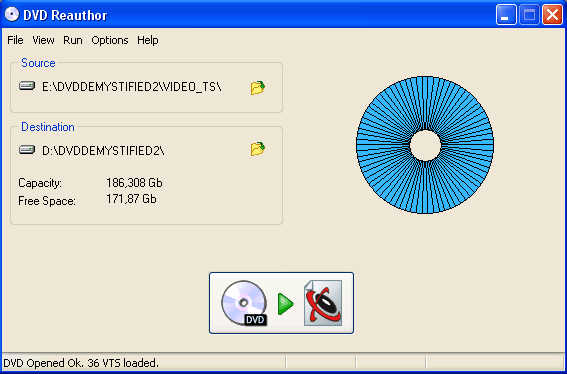567x374 pixels.
Task: Click the Destination drive icon
Action: [27, 149]
